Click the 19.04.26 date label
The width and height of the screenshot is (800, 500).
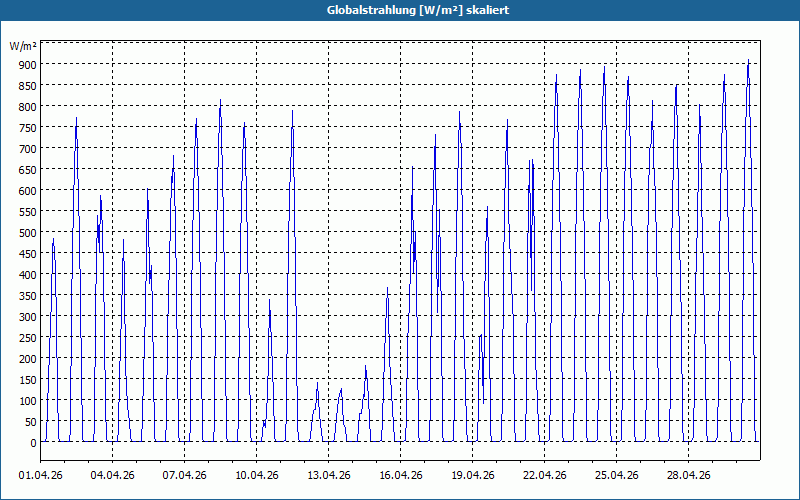pyautogui.click(x=472, y=475)
